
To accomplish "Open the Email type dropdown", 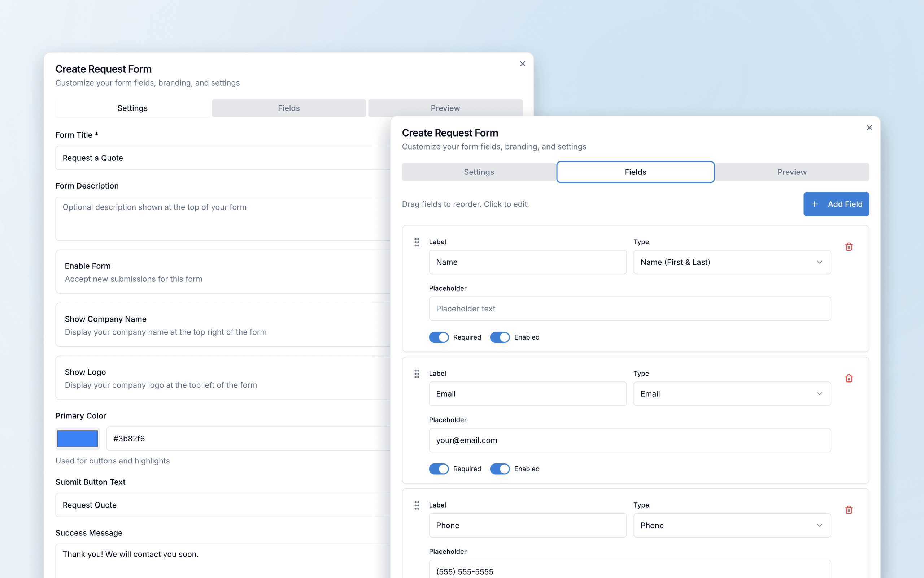I will click(x=732, y=394).
